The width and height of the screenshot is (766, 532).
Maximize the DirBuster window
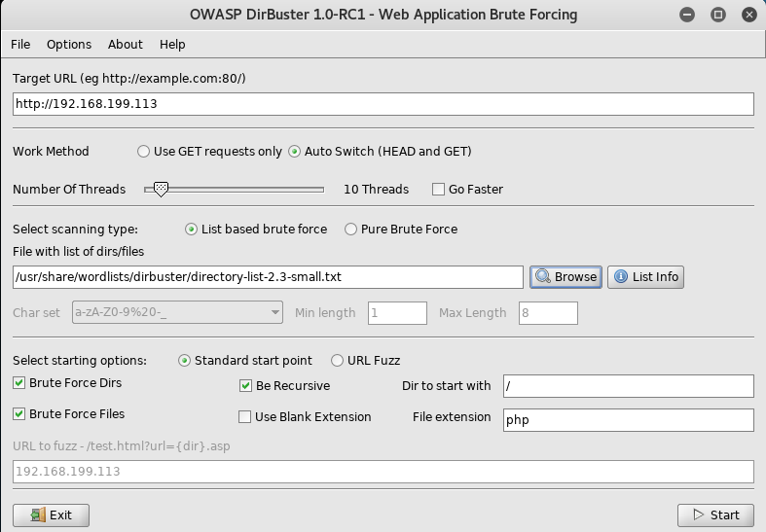718,15
